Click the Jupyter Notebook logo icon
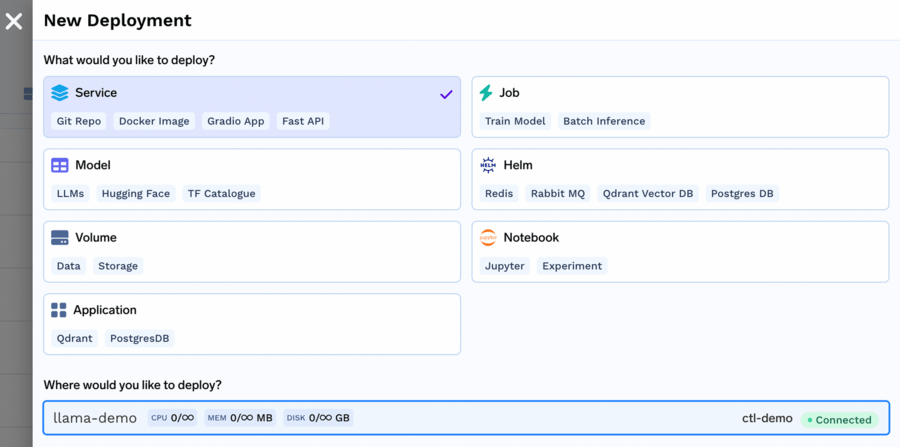Viewport: 900px width, 447px height. coord(488,238)
